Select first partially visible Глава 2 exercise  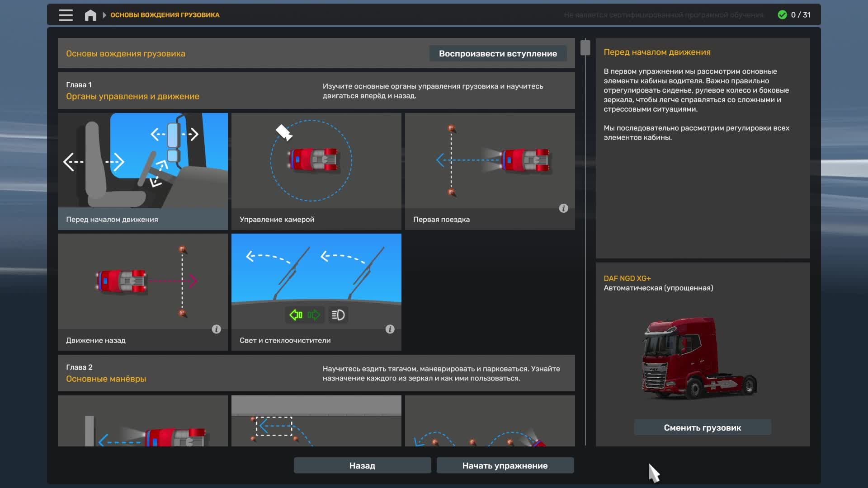pos(143,421)
